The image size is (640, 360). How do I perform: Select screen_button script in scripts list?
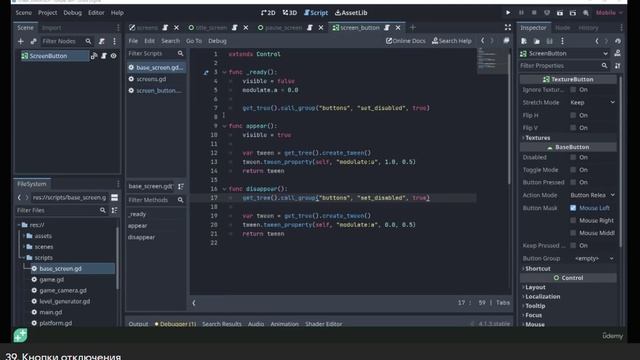[156, 91]
